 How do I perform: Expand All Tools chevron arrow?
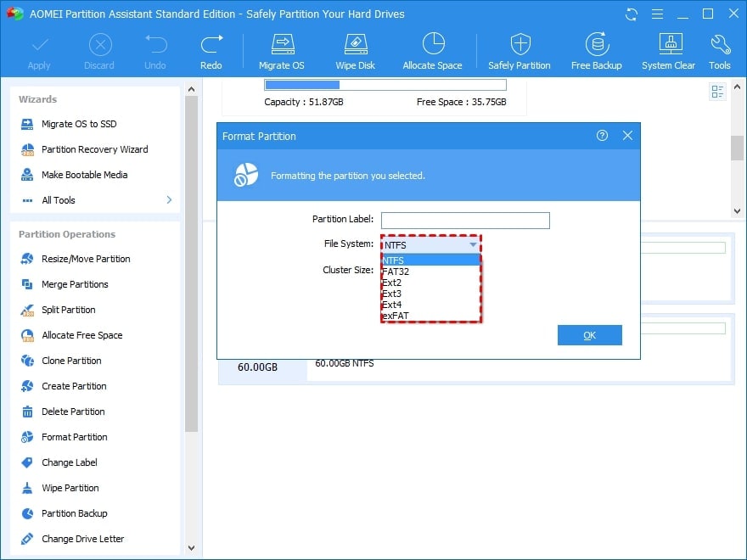(x=169, y=200)
